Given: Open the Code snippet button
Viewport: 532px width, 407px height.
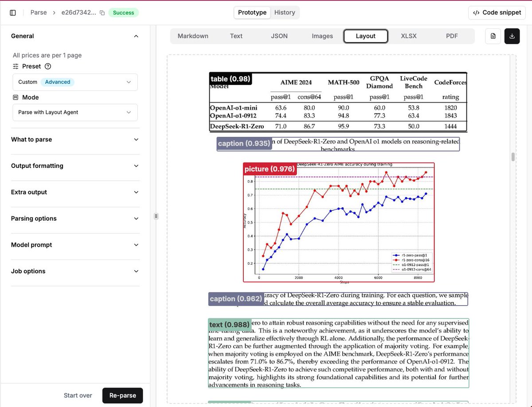Looking at the screenshot, I should pos(497,12).
